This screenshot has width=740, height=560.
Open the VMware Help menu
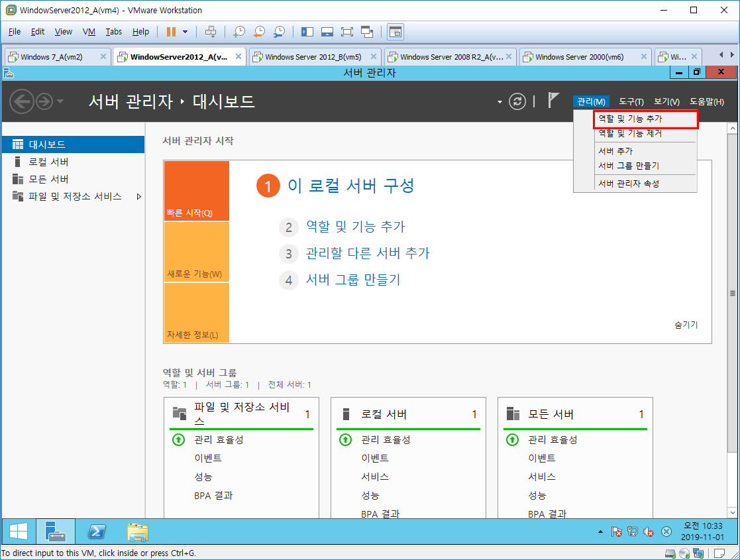pos(140,32)
